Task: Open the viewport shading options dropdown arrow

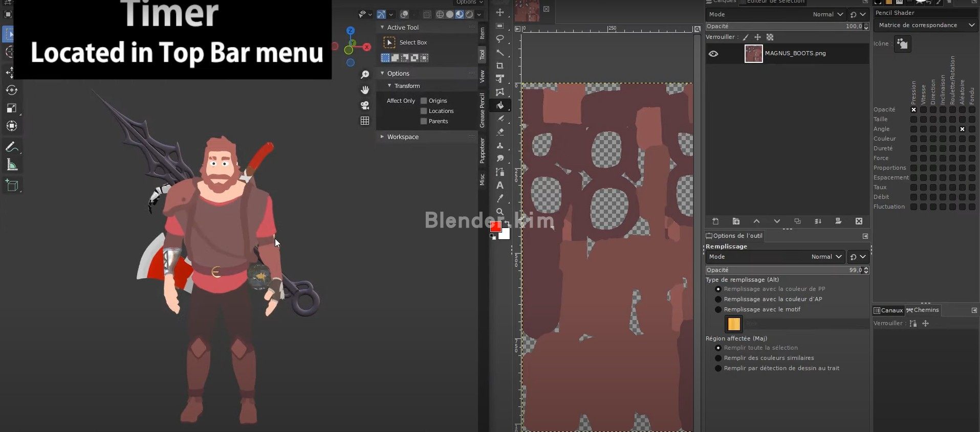Action: coord(480,14)
